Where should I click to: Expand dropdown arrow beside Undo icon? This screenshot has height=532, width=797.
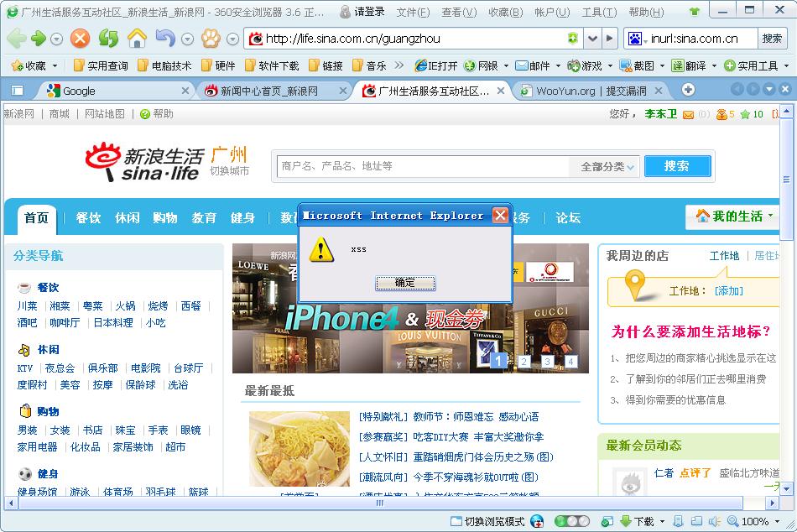(188, 39)
